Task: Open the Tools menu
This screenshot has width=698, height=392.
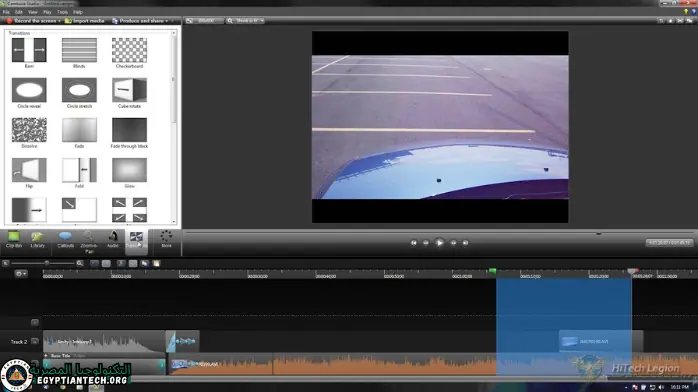Action: (x=62, y=12)
